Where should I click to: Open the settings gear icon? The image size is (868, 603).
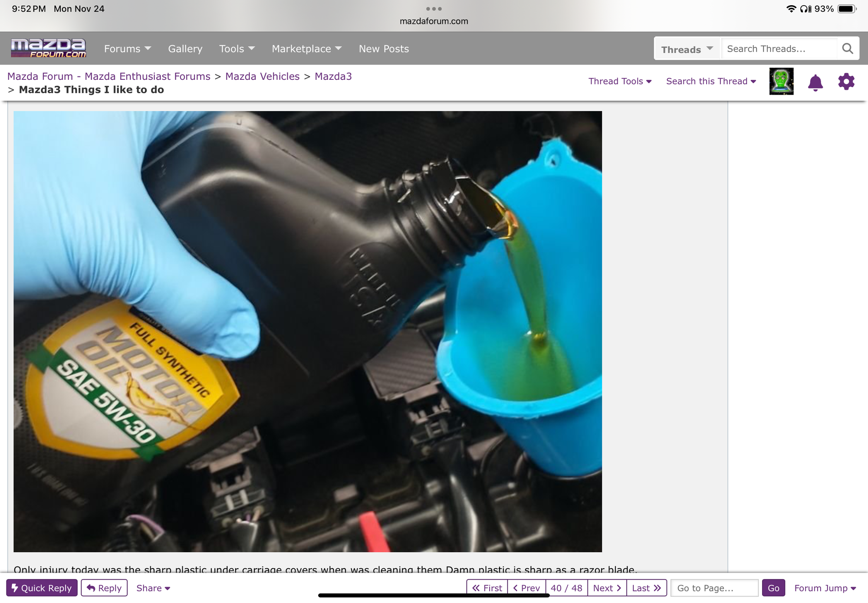pyautogui.click(x=846, y=82)
